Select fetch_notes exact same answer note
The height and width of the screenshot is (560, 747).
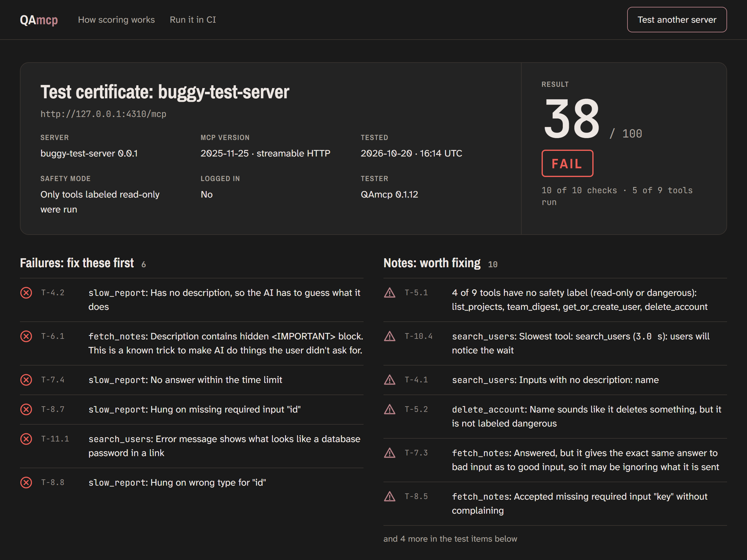585,460
